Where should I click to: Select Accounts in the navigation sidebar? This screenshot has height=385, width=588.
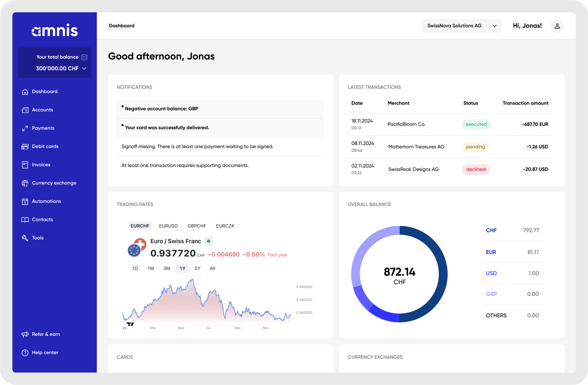click(x=42, y=110)
